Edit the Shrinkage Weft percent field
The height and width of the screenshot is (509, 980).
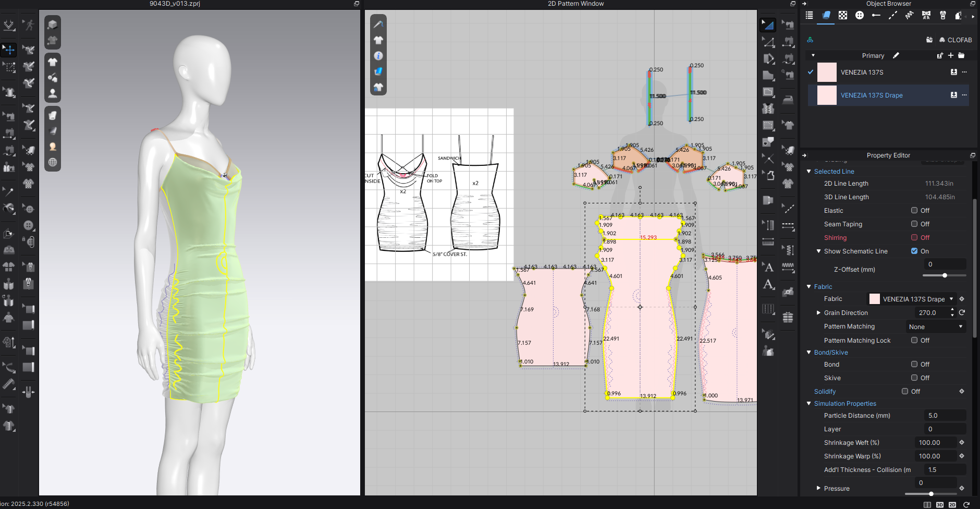click(936, 443)
